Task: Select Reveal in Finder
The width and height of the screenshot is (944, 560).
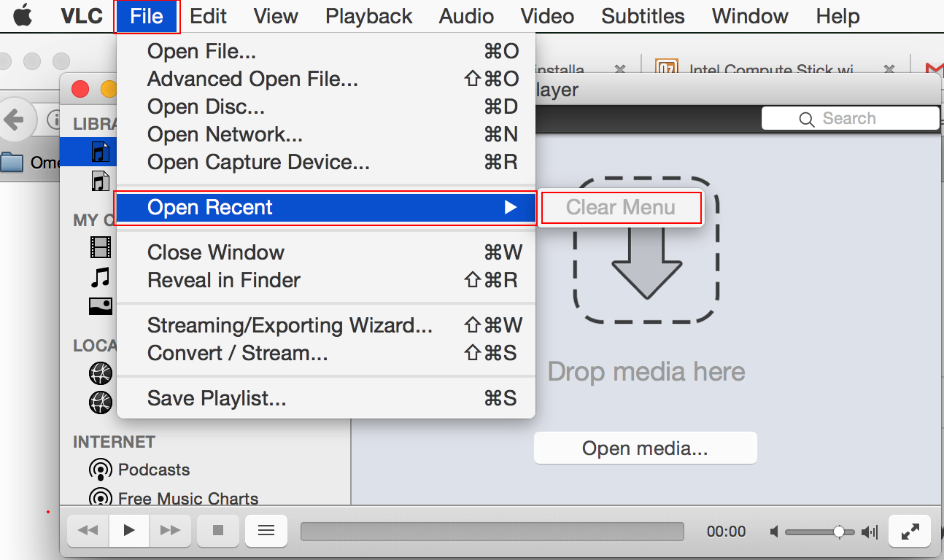Action: tap(326, 280)
